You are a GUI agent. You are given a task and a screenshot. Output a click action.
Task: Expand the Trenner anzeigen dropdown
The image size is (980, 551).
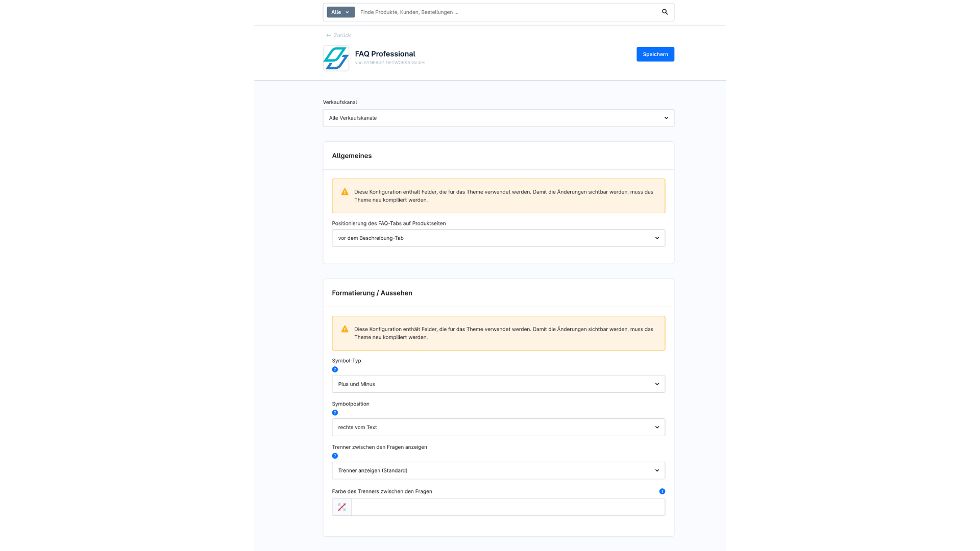[498, 470]
